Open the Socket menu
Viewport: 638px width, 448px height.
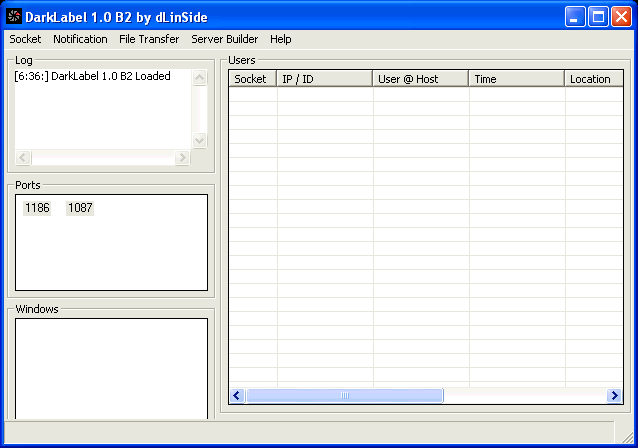(x=25, y=39)
